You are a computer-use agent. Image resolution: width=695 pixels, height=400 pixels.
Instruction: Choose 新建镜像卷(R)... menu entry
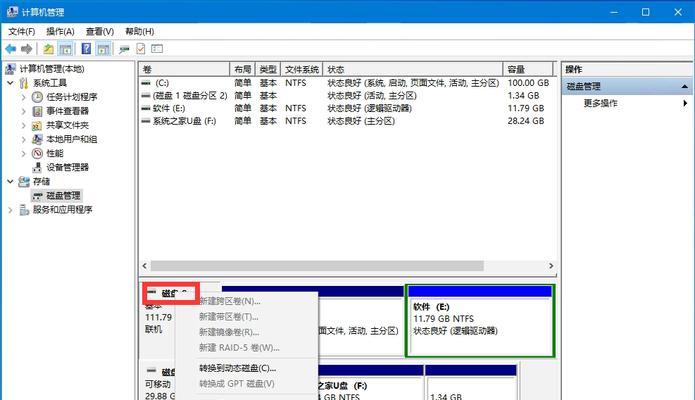click(x=247, y=332)
